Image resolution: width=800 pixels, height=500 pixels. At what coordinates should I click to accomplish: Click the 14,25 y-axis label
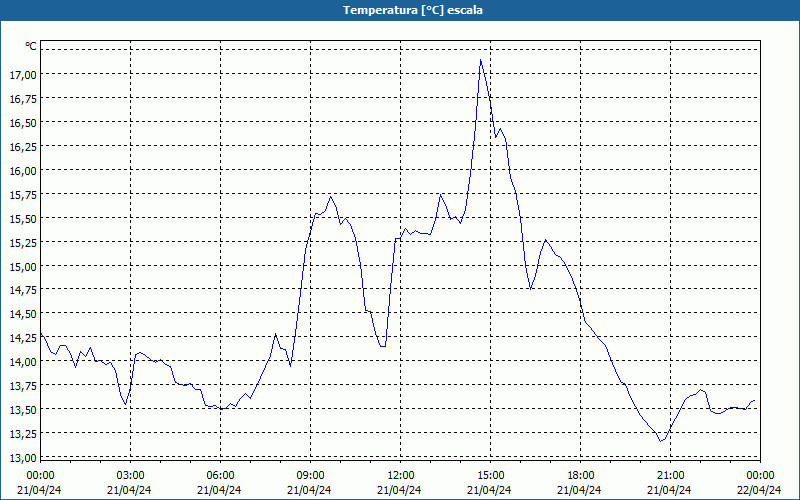click(23, 338)
